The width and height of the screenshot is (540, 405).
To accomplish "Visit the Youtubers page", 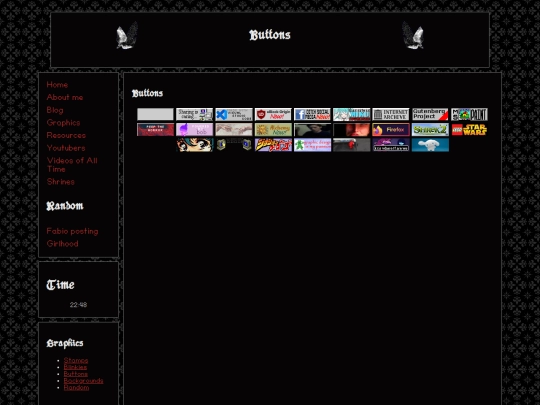I will click(66, 148).
